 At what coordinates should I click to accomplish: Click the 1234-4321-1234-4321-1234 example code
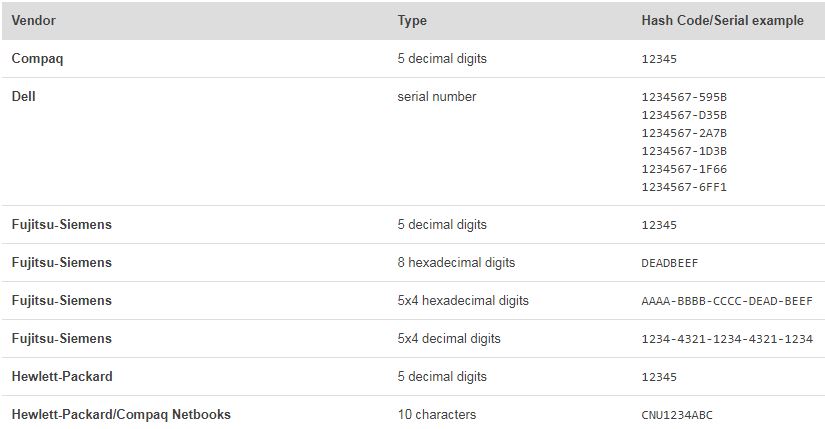[x=727, y=339]
